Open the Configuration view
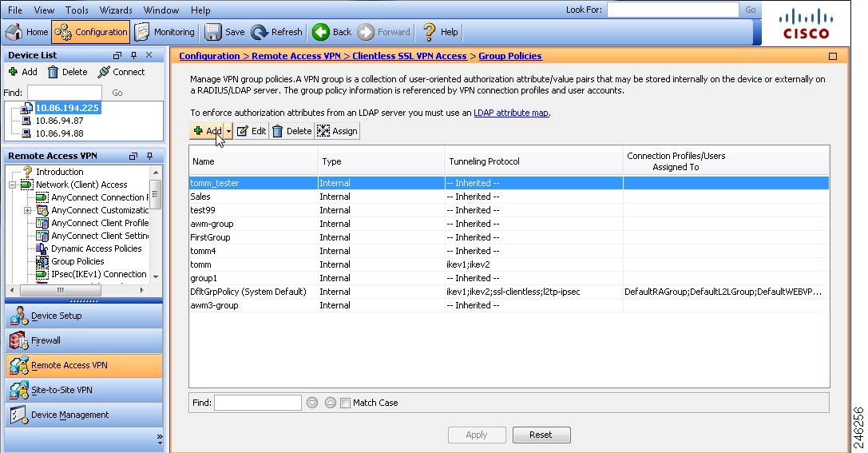Viewport: 868px width, 453px height. pos(91,32)
